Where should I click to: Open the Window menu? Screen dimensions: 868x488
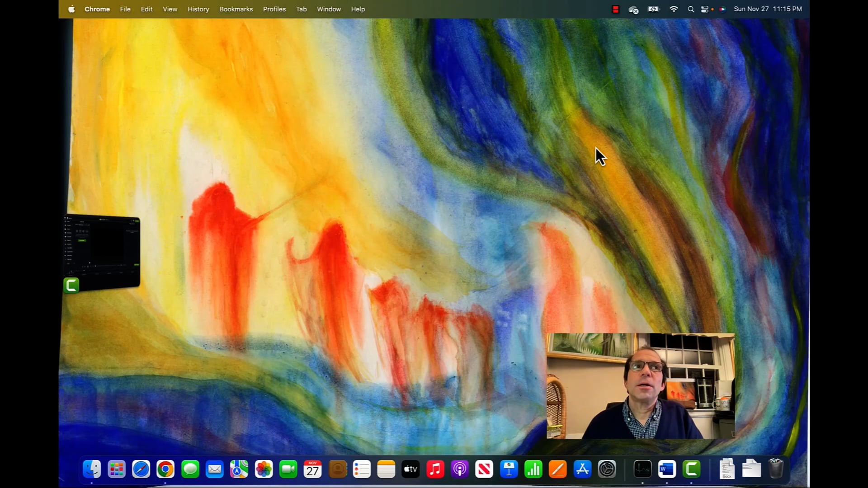coord(329,9)
